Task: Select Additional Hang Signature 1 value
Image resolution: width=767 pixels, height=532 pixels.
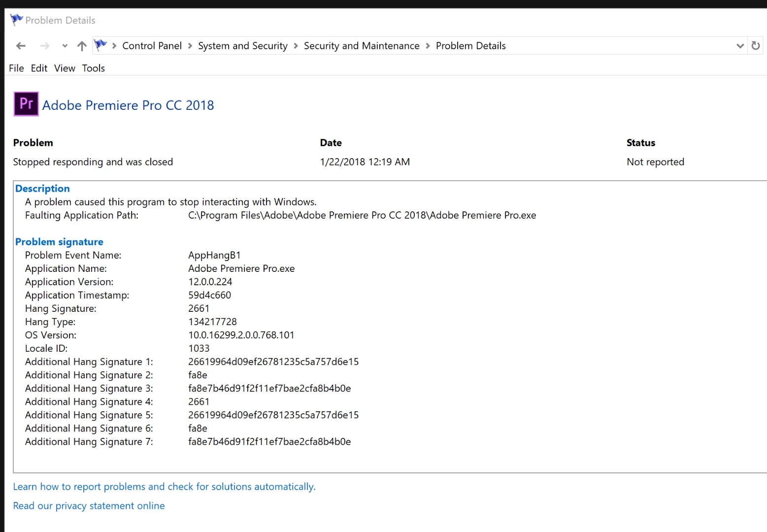Action: tap(273, 362)
